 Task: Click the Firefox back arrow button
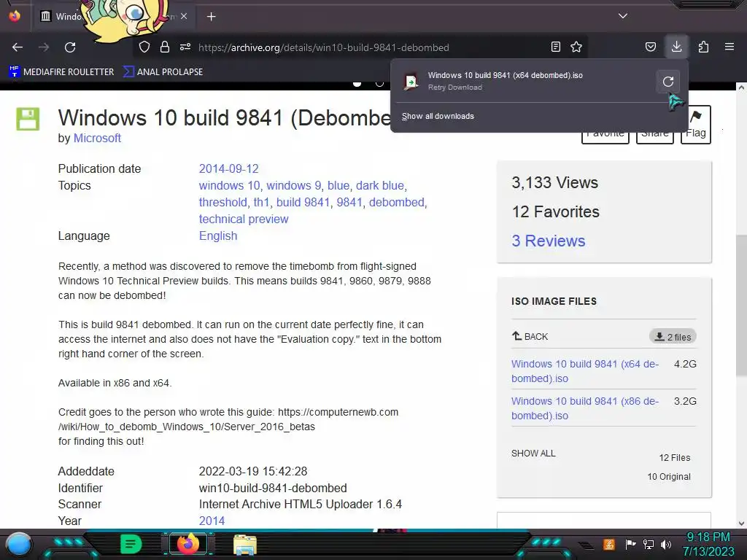tap(18, 47)
